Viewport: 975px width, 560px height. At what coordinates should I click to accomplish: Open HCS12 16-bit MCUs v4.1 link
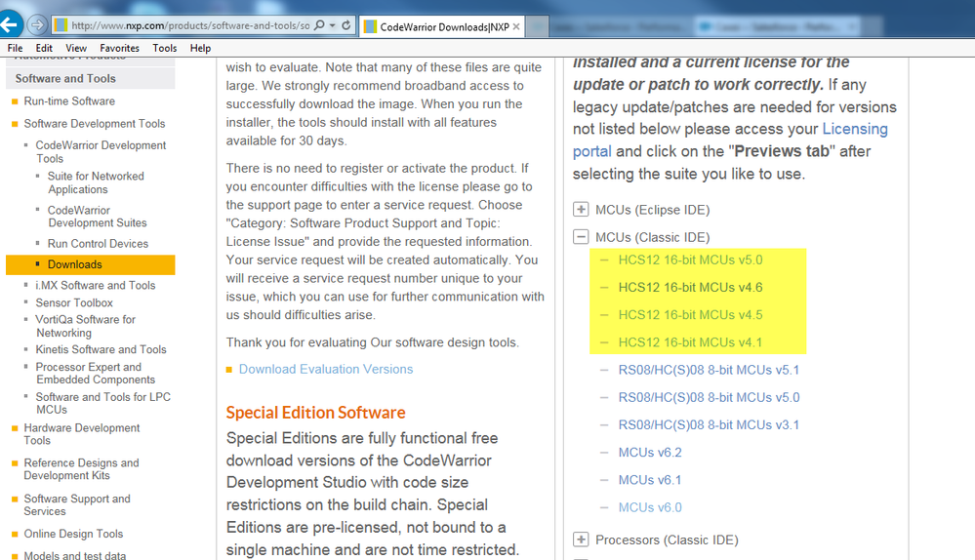pos(690,342)
